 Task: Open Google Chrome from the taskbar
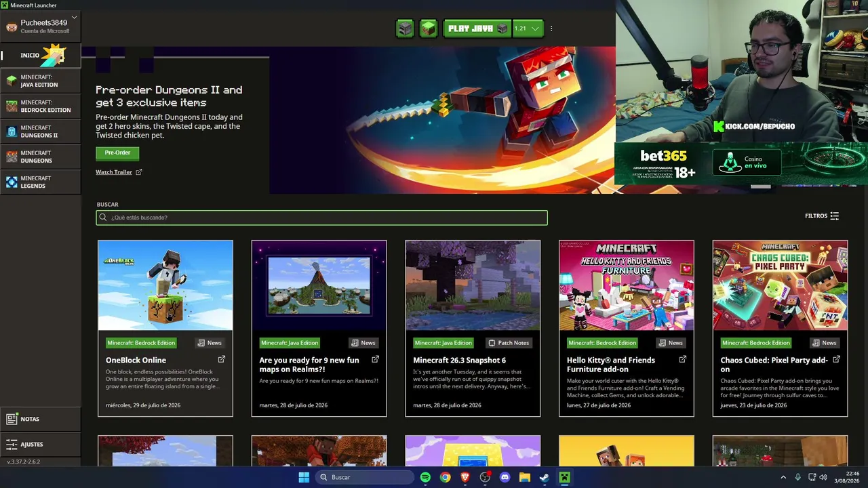445,477
